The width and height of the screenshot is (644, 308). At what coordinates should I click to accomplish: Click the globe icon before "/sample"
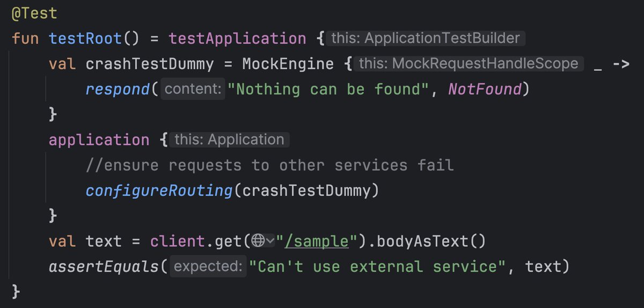pyautogui.click(x=258, y=241)
